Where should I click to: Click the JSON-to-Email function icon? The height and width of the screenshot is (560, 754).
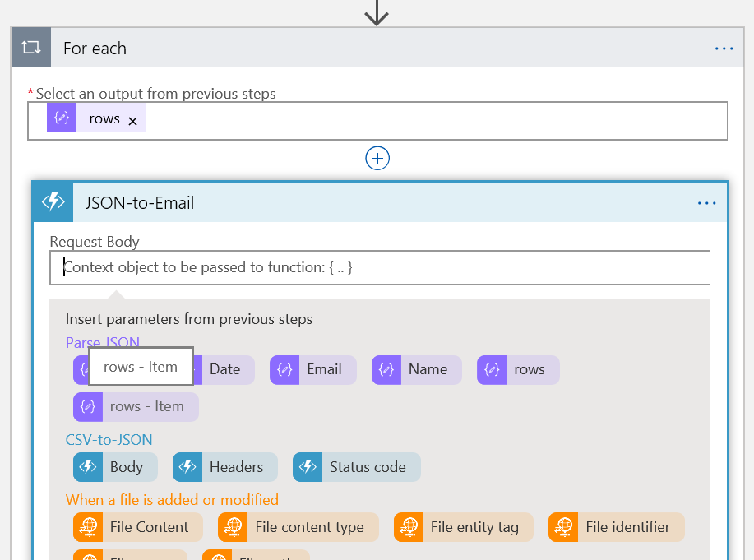tap(53, 202)
